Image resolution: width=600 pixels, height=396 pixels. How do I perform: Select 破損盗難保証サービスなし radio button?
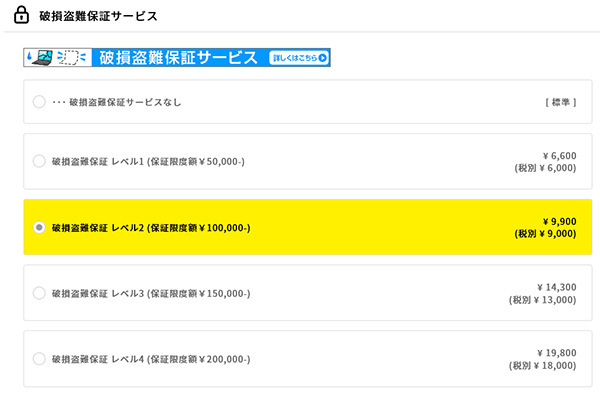click(x=39, y=102)
